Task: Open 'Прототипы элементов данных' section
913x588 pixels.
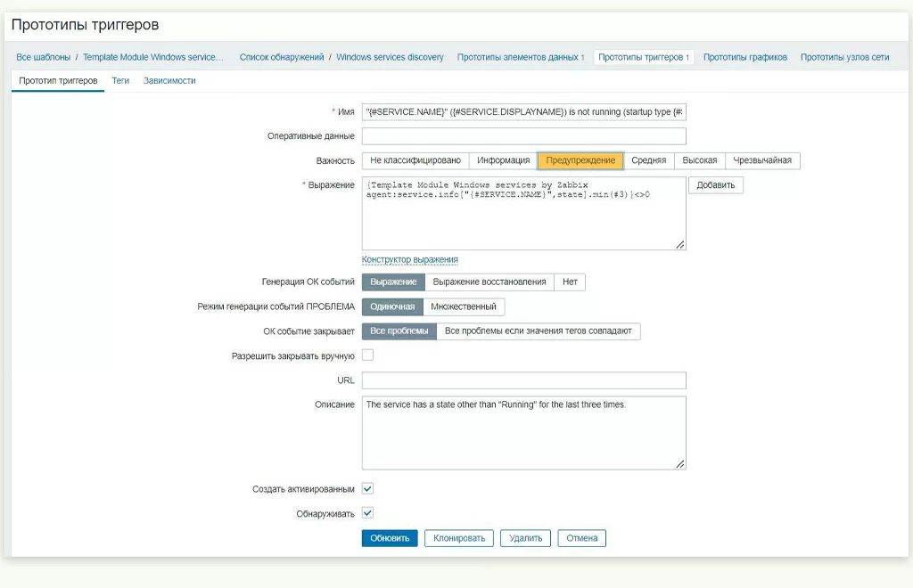Action: 520,57
